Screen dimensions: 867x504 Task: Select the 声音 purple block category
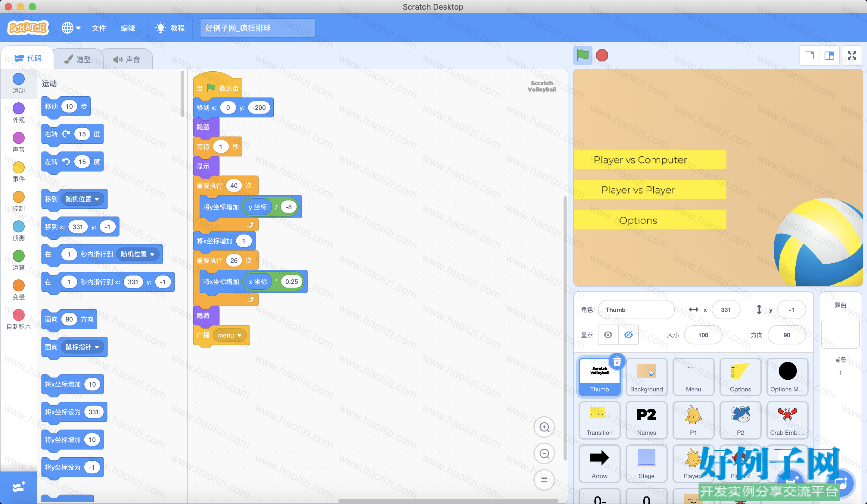point(19,143)
